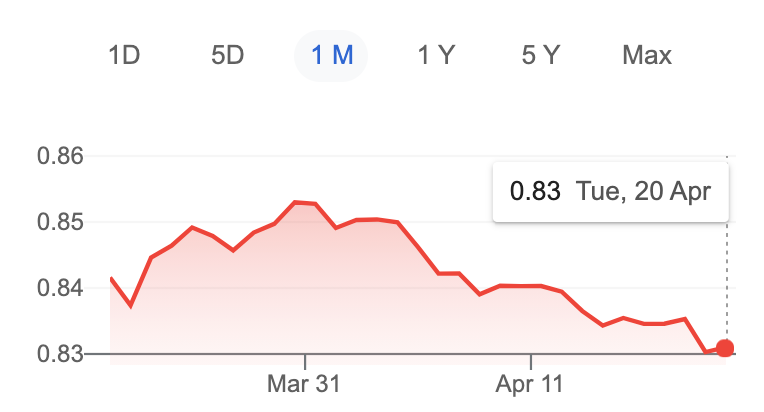This screenshot has width=764, height=412.
Task: Open the 5 Y chart range
Action: (541, 55)
